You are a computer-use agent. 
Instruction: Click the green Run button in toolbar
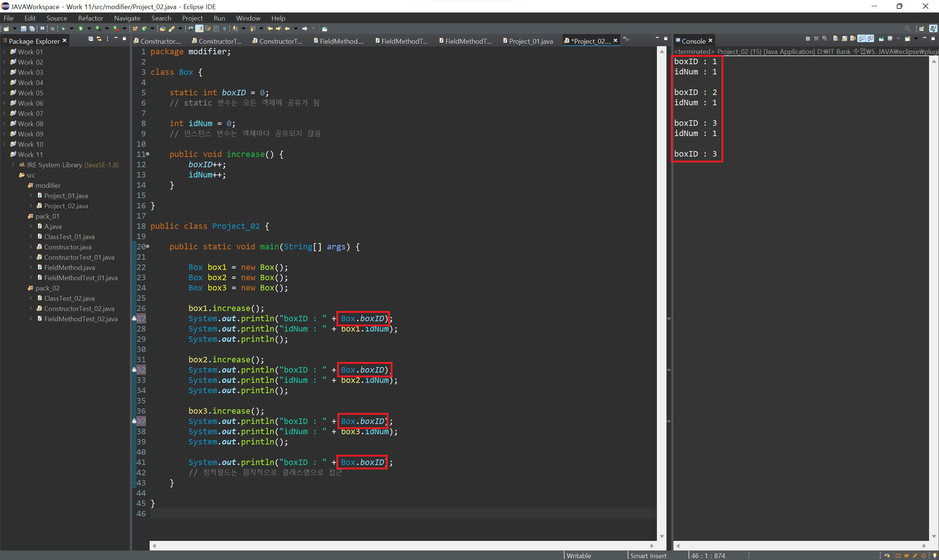pyautogui.click(x=80, y=29)
